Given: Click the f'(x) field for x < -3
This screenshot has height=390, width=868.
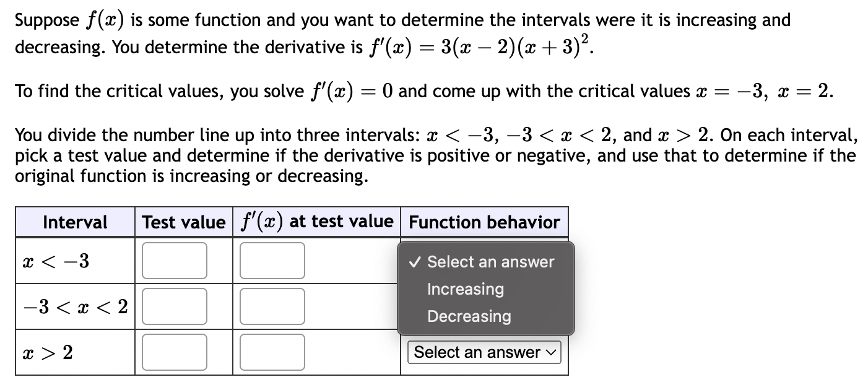Looking at the screenshot, I should (272, 260).
